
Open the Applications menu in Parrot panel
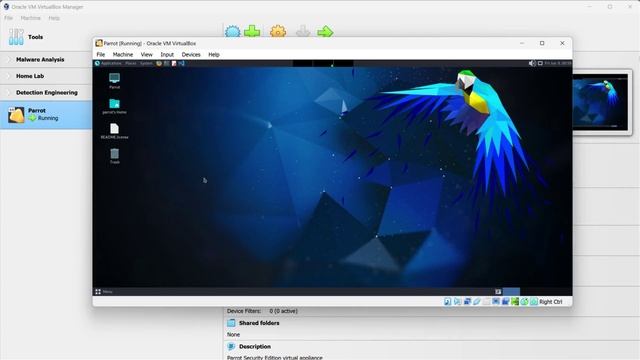(x=111, y=63)
